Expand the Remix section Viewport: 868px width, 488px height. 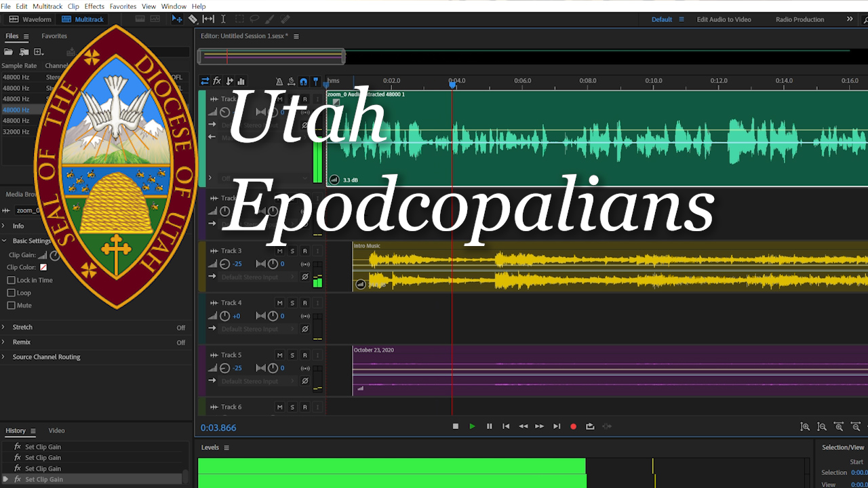(x=3, y=342)
